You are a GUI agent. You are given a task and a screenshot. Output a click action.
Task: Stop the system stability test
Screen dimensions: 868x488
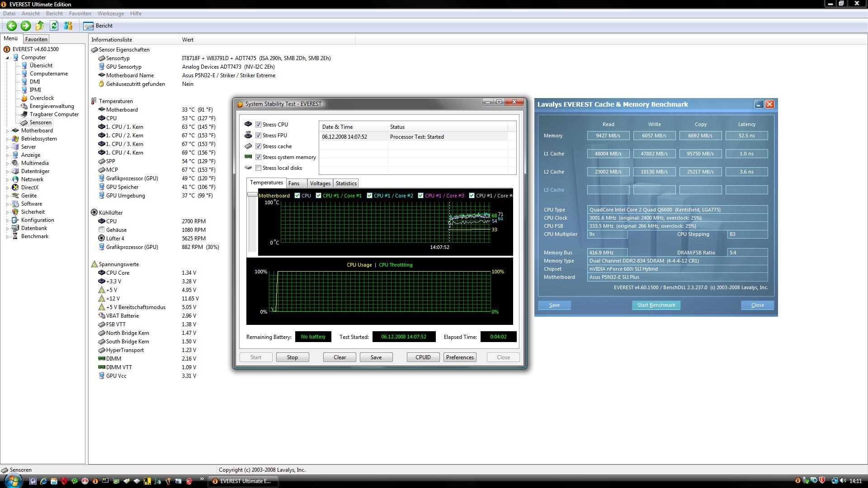click(292, 357)
